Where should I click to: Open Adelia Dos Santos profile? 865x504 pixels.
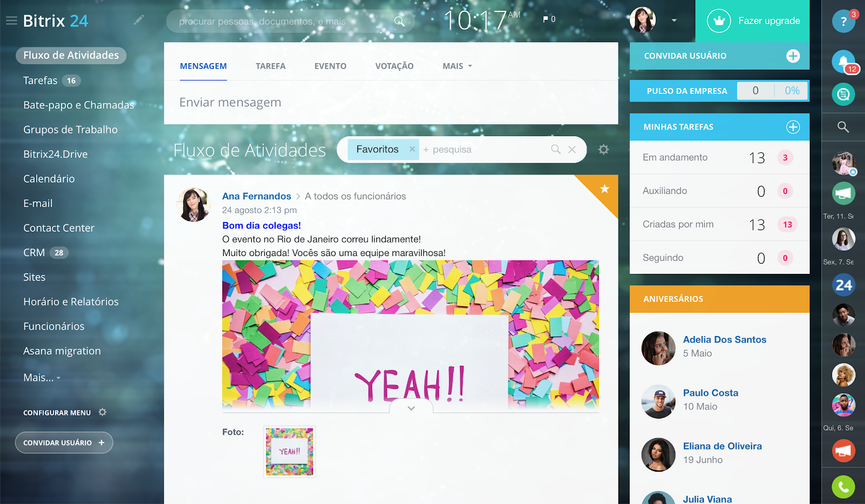(724, 339)
